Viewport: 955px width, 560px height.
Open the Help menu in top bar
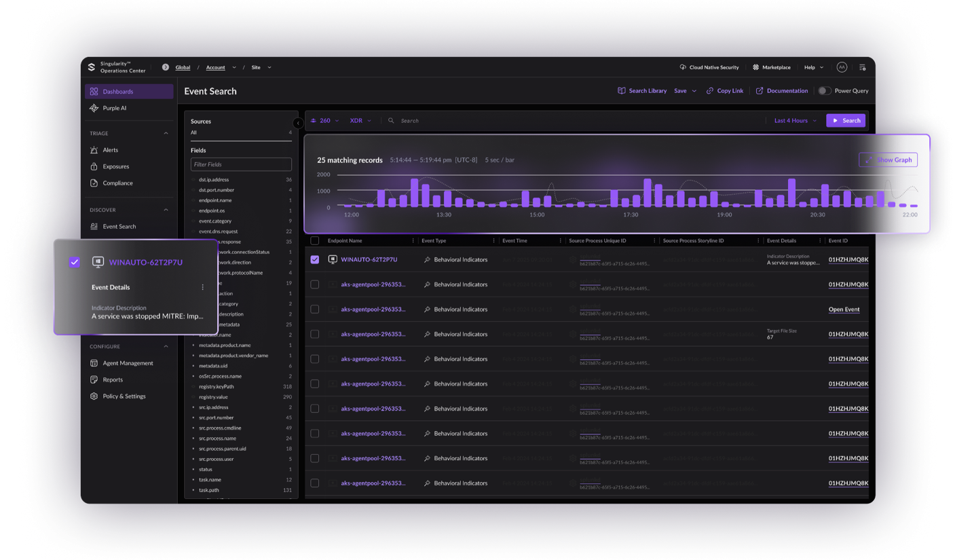pos(813,67)
